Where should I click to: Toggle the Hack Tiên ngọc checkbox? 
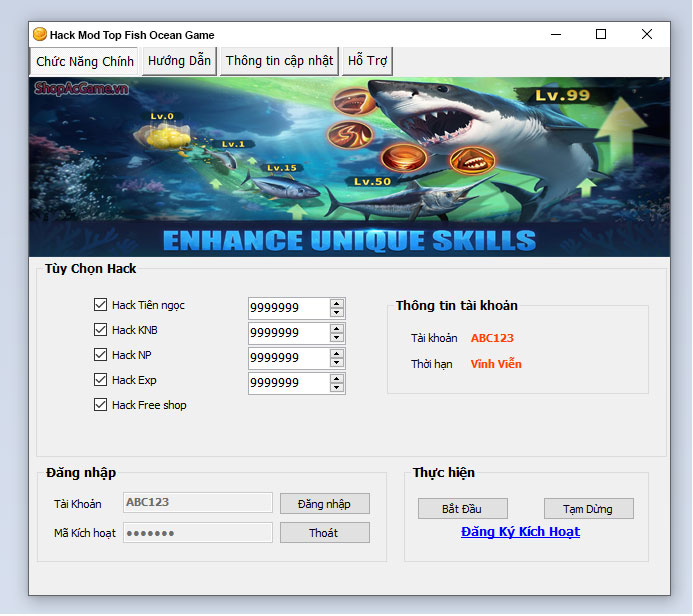click(x=100, y=304)
